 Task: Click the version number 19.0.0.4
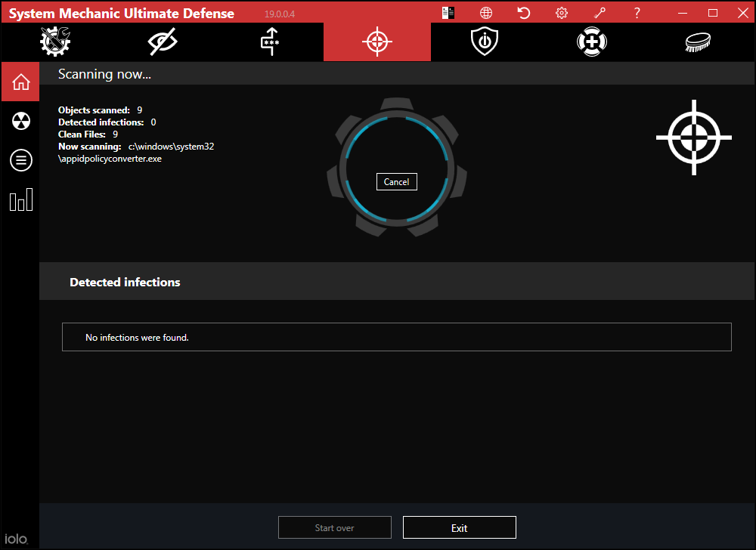click(280, 14)
